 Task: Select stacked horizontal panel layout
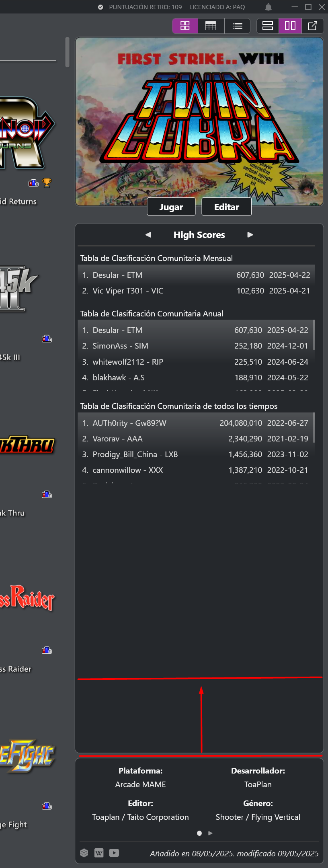pos(268,26)
